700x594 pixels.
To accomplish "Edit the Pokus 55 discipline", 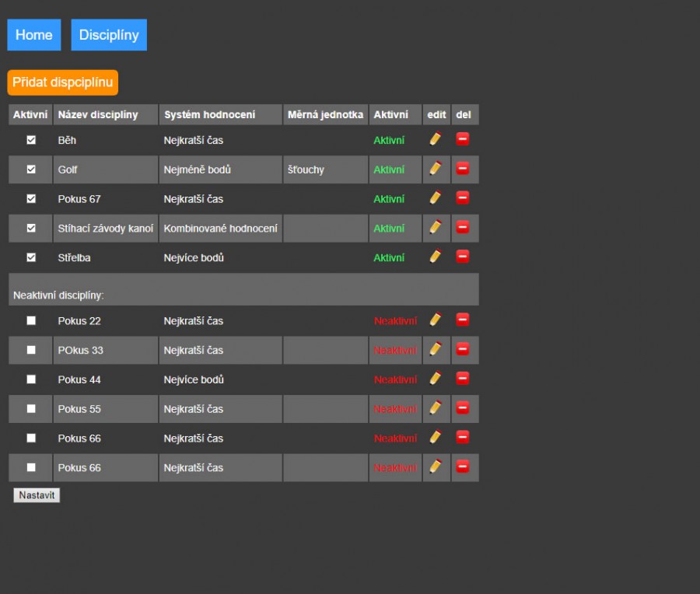I will (x=436, y=407).
